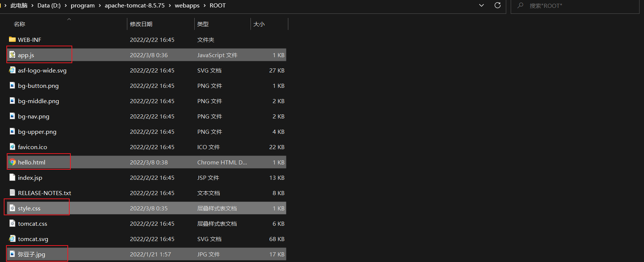
Task: Click the Chrome icon of hello.html
Action: (x=13, y=162)
